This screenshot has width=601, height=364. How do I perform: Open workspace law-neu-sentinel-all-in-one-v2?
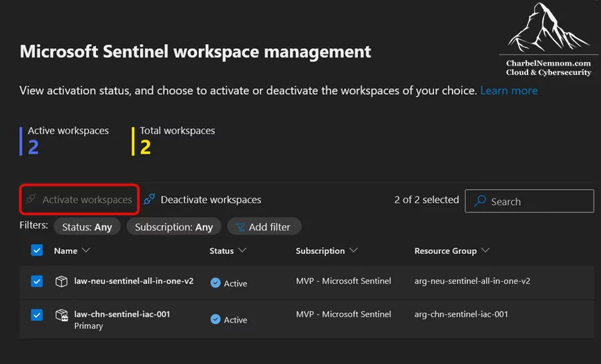pos(134,281)
